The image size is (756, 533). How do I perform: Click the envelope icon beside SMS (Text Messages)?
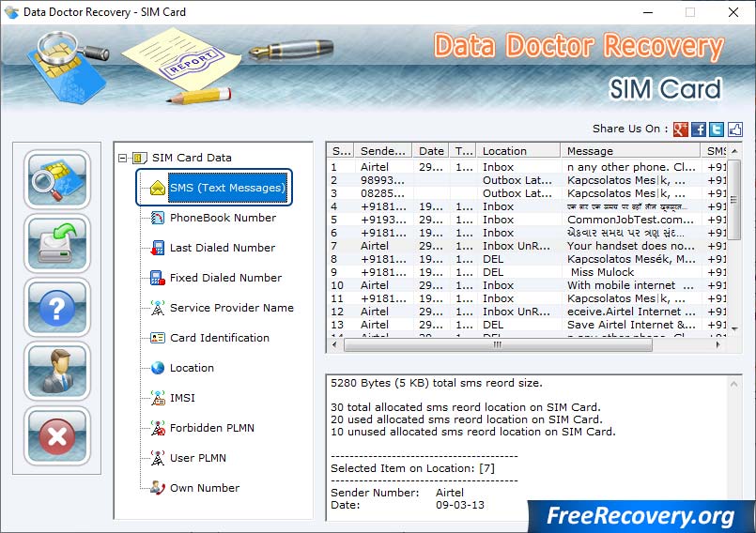pyautogui.click(x=158, y=188)
